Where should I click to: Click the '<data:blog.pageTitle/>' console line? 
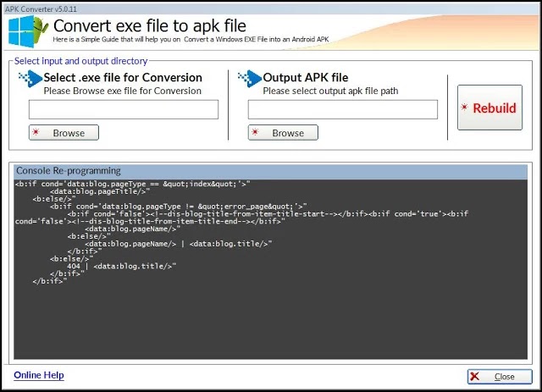click(x=100, y=191)
